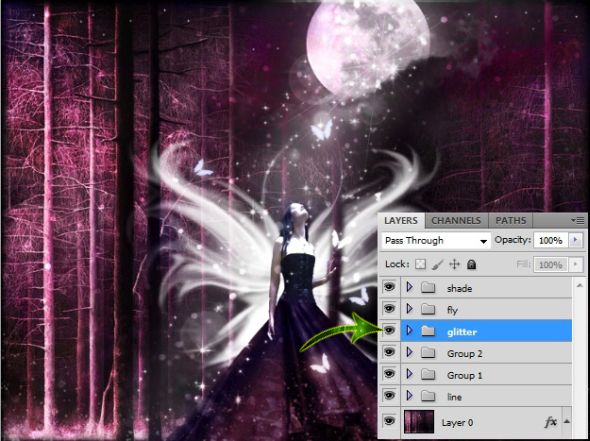Viewport: 590px width, 441px height.
Task: Click the fx icon on Layer 0
Action: click(x=550, y=422)
